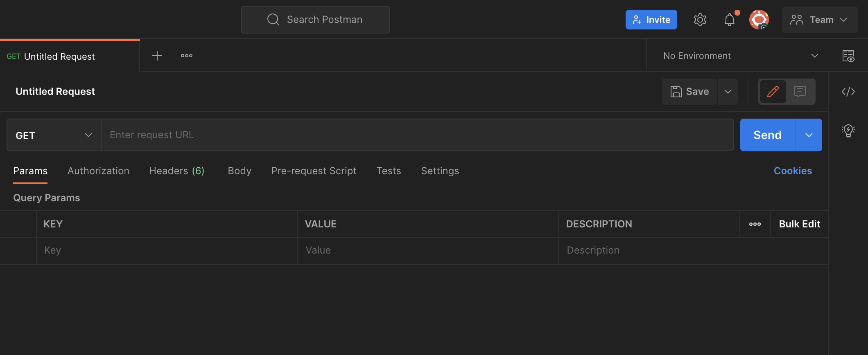Open the Cookies link
Image resolution: width=868 pixels, height=355 pixels.
793,171
